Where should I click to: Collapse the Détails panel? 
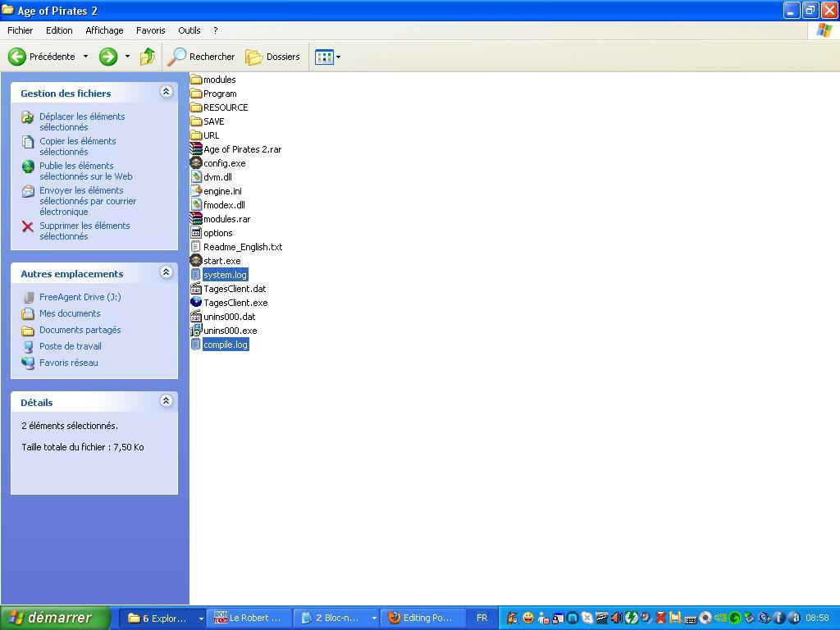(x=166, y=400)
